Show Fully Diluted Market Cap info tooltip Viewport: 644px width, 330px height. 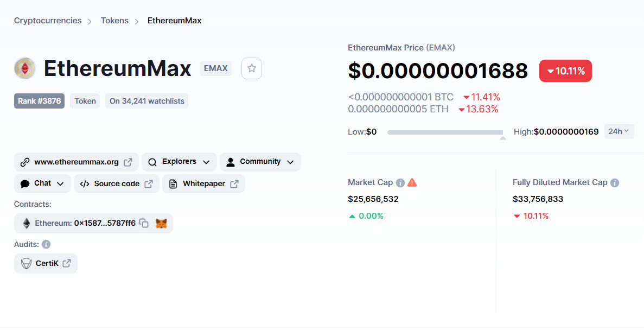click(614, 183)
